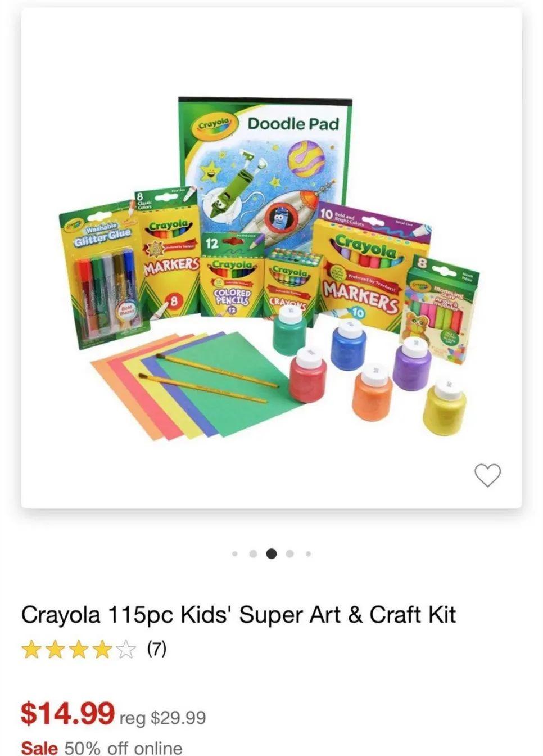Screen dimensions: 543x756
Task: Select the fifth carousel dot
Action: (x=308, y=554)
